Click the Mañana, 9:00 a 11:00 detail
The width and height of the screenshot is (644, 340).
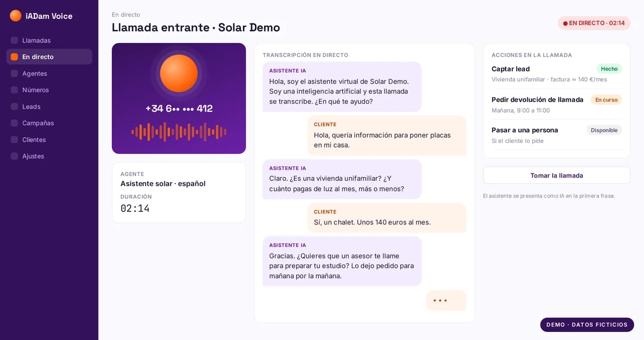coord(521,110)
